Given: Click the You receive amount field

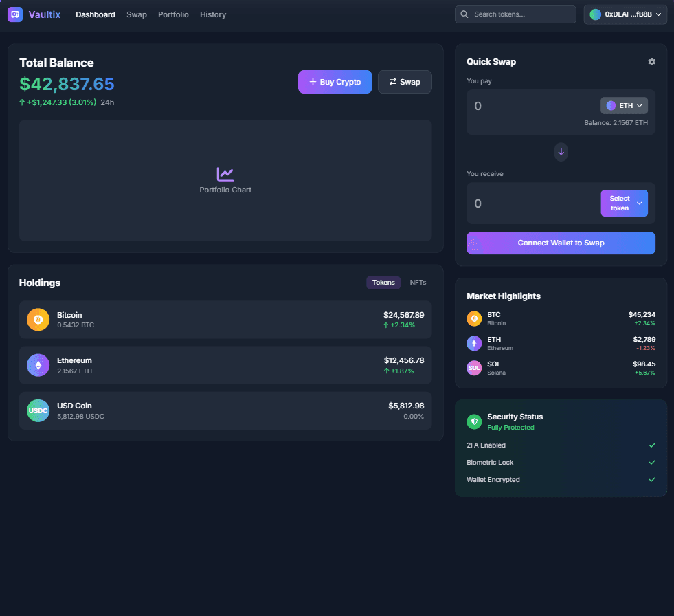Looking at the screenshot, I should click(x=533, y=203).
